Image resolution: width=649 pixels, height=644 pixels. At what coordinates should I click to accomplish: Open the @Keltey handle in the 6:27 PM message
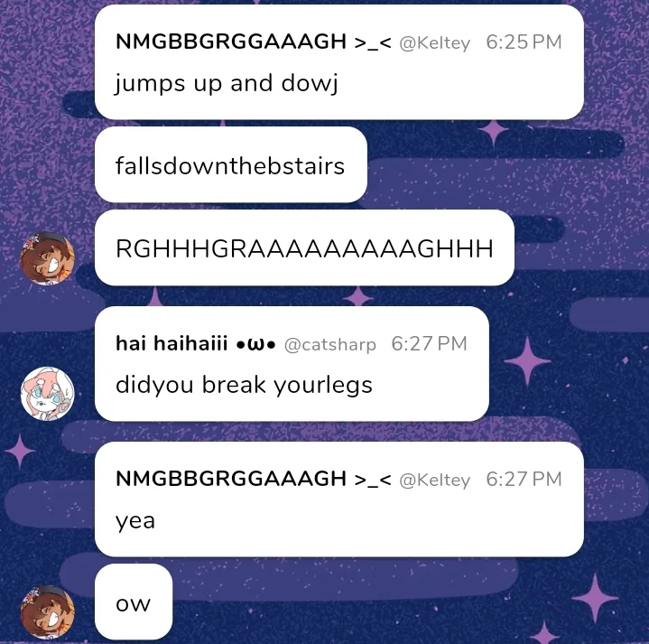[434, 480]
